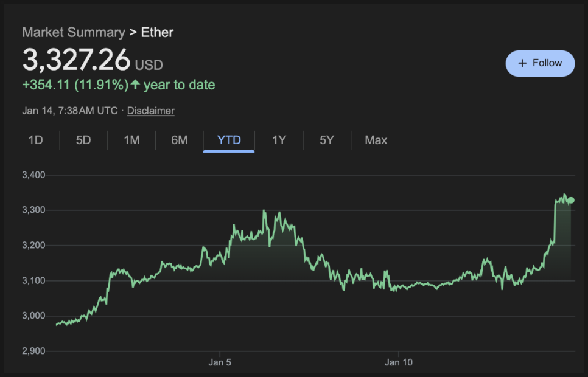Click the plus icon on Follow button

(x=522, y=63)
